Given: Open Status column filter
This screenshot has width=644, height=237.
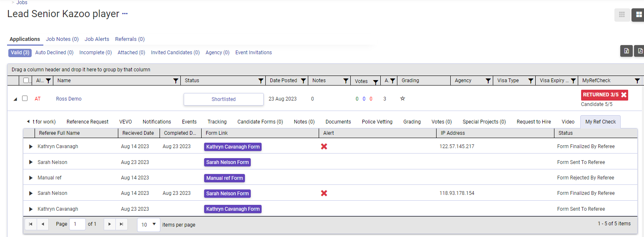Looking at the screenshot, I should (x=261, y=81).
